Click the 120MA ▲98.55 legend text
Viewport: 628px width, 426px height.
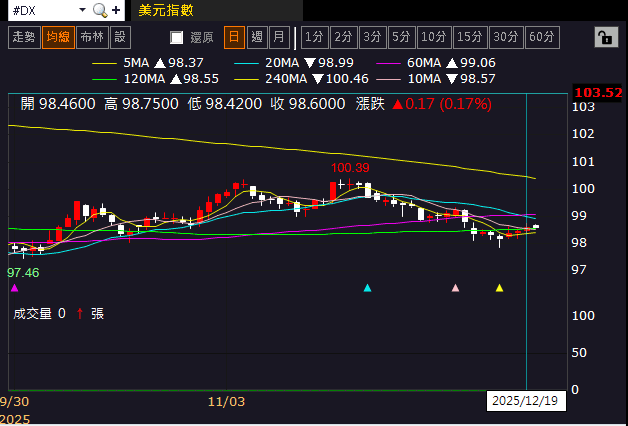[x=171, y=79]
